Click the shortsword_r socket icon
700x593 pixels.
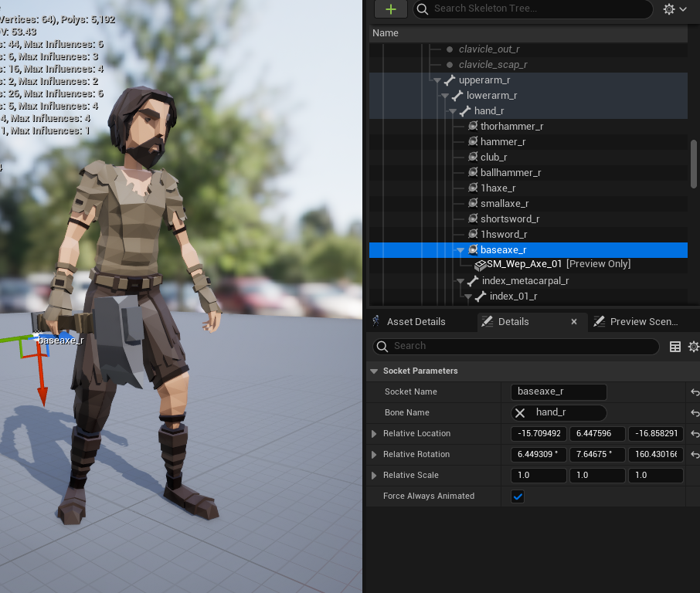pos(473,219)
